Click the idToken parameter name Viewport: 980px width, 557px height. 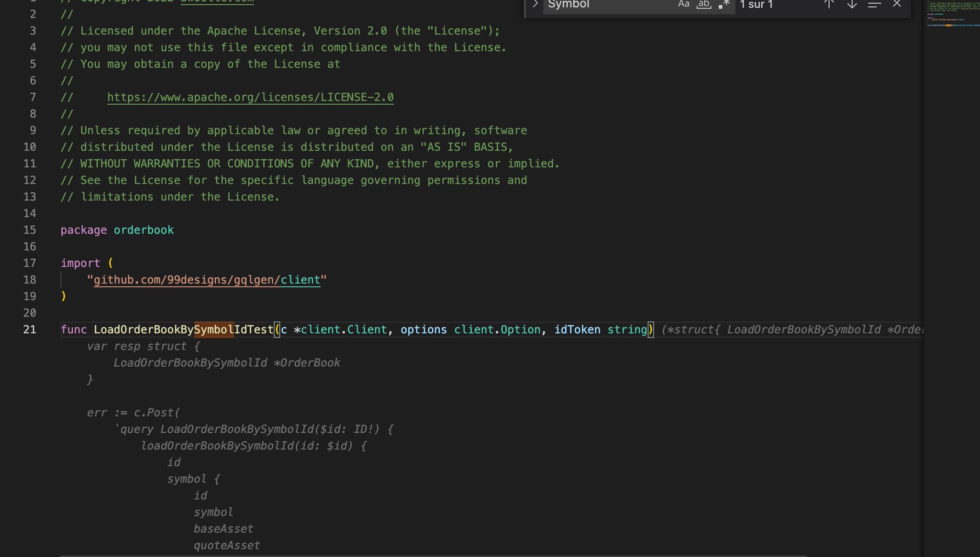(577, 330)
